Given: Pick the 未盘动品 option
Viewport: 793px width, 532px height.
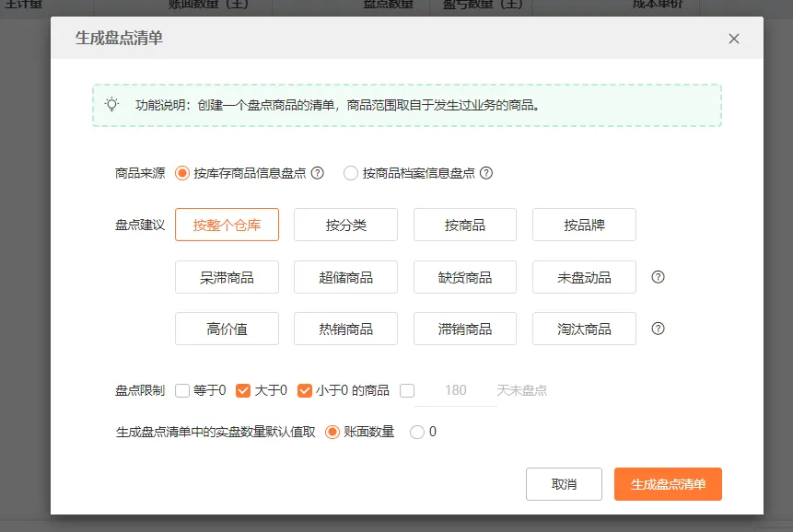Looking at the screenshot, I should click(584, 277).
